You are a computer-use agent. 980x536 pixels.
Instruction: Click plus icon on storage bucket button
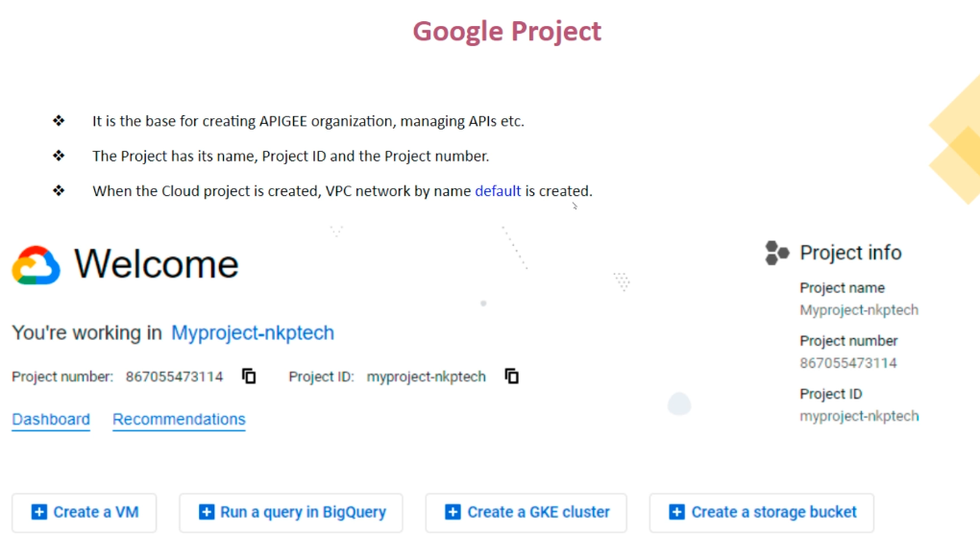point(677,513)
